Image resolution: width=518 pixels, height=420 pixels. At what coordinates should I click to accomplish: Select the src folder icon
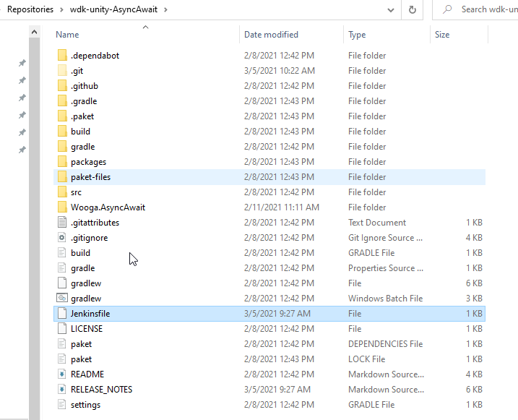[x=62, y=192]
